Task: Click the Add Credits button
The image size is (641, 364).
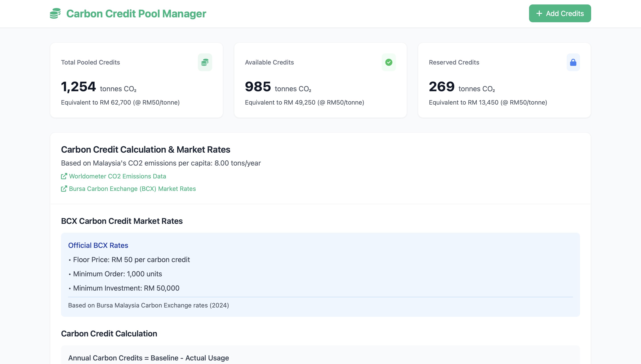Action: tap(560, 14)
